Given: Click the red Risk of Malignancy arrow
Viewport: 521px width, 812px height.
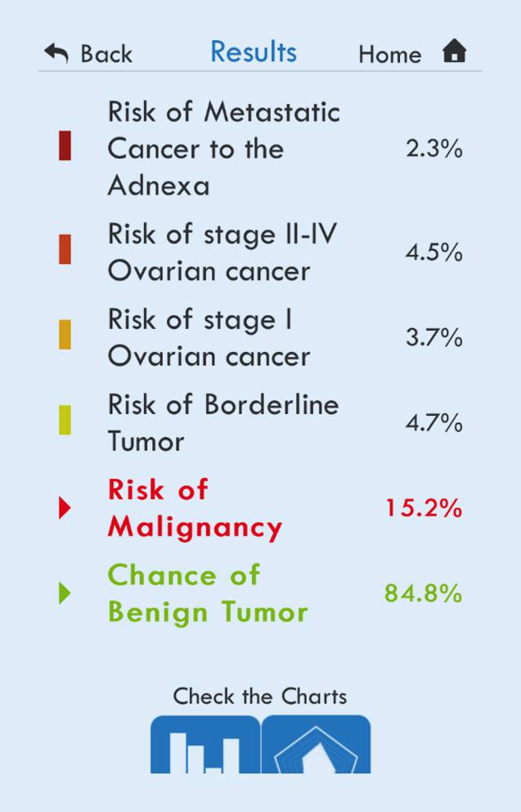Looking at the screenshot, I should coord(65,508).
